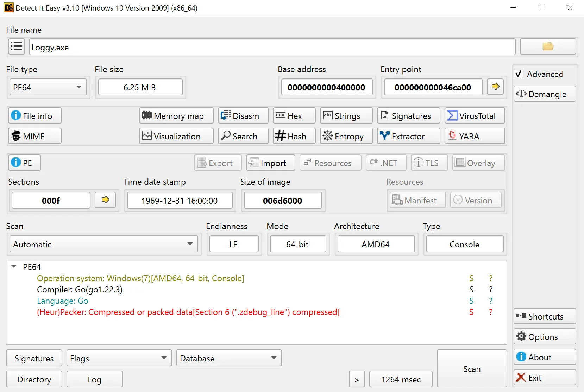The image size is (584, 392).
Task: Collapse the PE64 tree node
Action: coord(14,267)
